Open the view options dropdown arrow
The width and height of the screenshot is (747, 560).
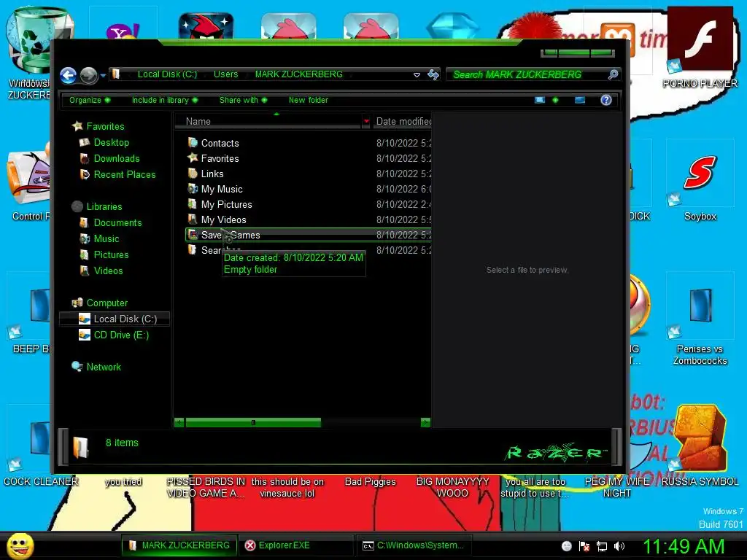555,100
